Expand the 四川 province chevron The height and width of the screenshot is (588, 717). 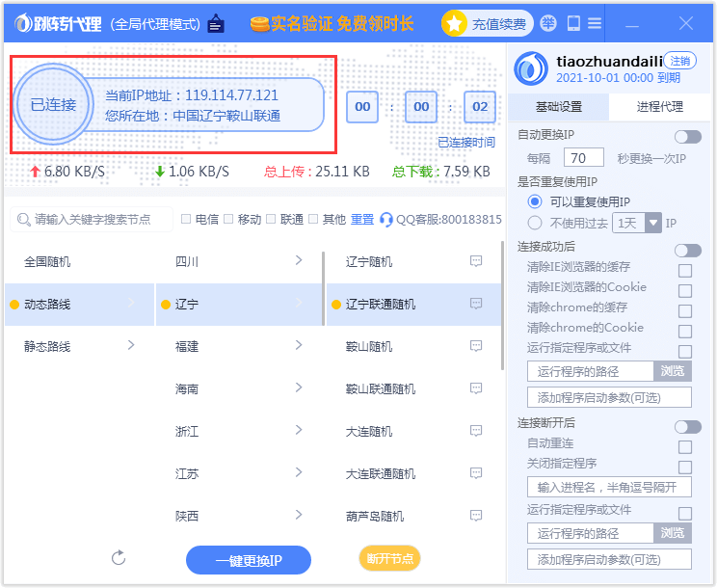299,260
